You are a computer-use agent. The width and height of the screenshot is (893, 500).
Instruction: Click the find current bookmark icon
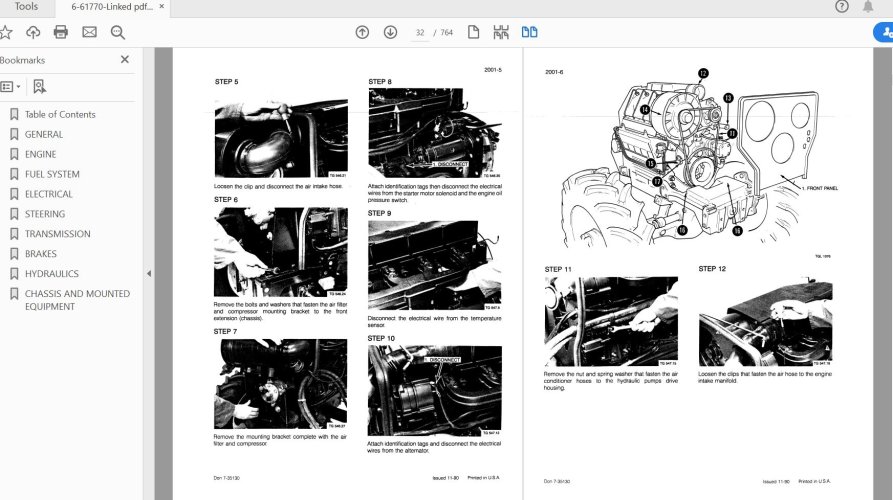click(x=39, y=87)
